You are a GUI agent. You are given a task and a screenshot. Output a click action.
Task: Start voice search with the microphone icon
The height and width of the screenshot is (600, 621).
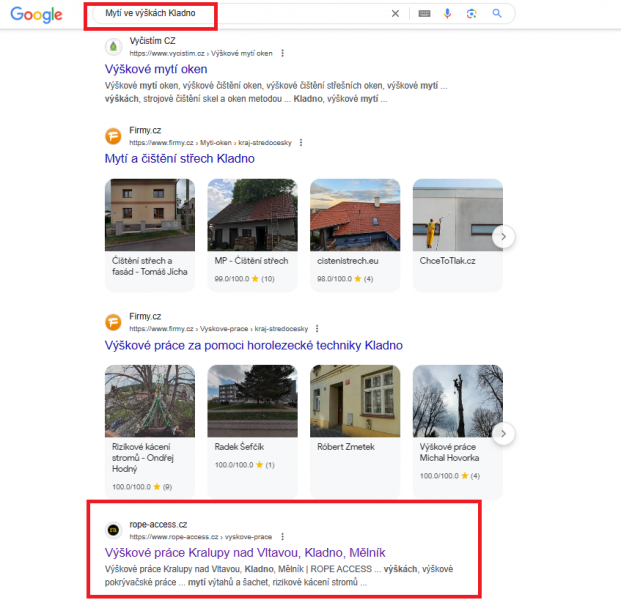(447, 13)
